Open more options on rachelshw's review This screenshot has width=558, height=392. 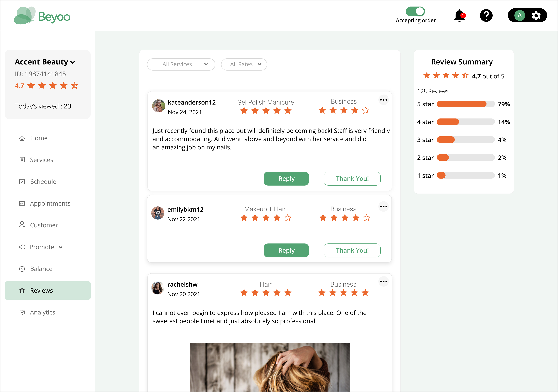coord(383,281)
